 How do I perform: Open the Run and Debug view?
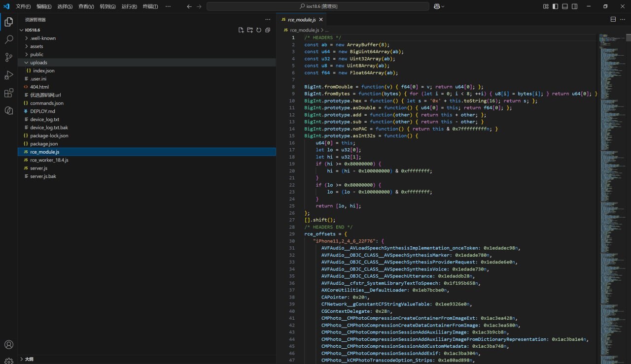point(8,75)
